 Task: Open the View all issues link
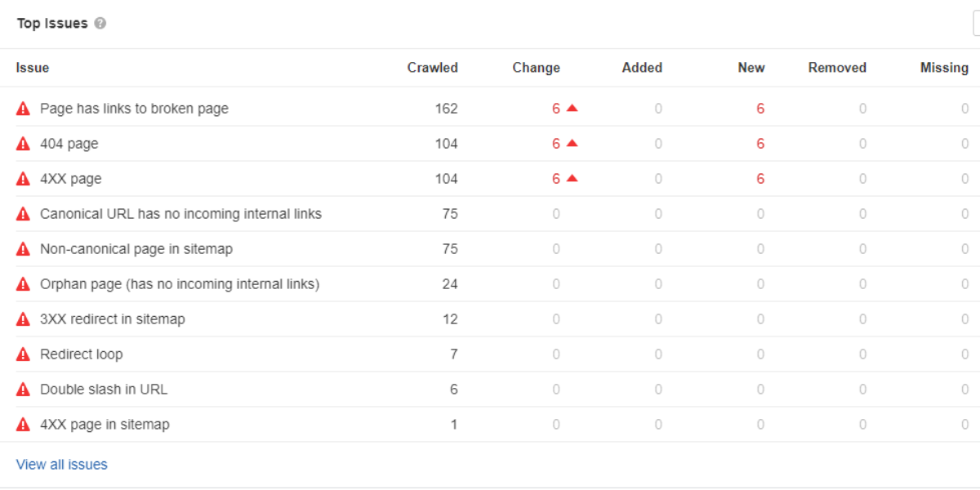click(61, 465)
